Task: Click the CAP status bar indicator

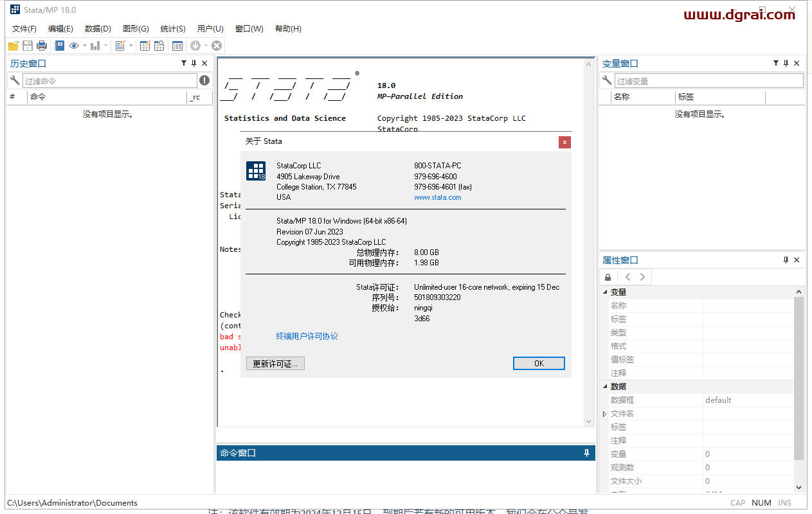Action: pos(738,503)
